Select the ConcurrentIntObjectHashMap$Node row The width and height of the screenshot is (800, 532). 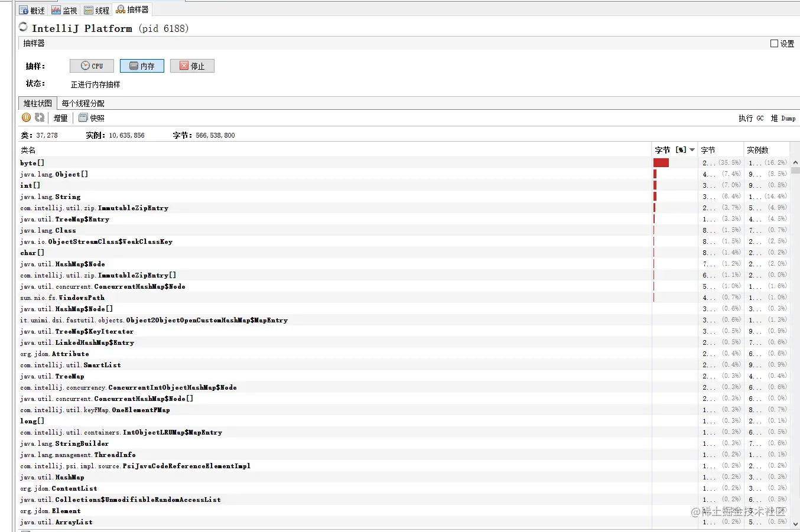click(405, 387)
